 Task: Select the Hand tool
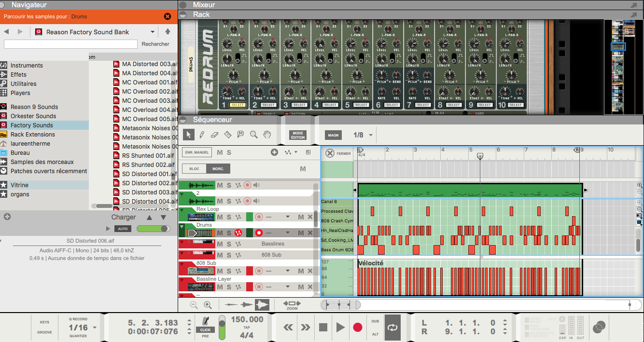(x=266, y=135)
